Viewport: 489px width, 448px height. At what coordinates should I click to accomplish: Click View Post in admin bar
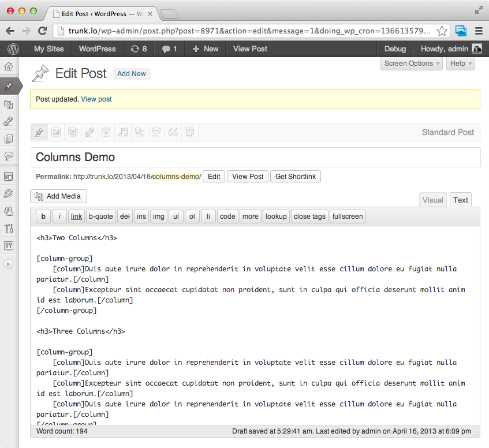tap(250, 49)
